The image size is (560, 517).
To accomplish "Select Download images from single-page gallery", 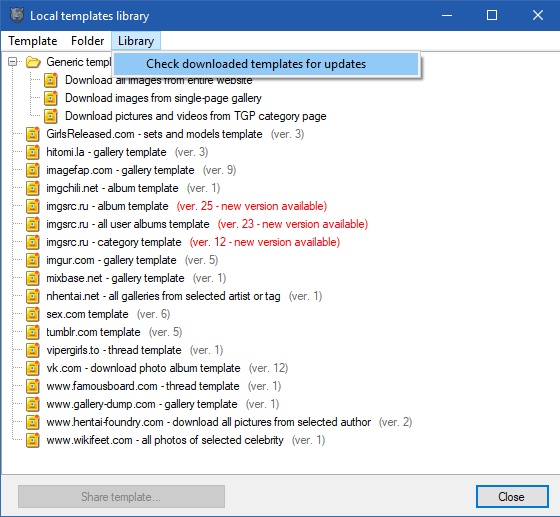I will 163,98.
